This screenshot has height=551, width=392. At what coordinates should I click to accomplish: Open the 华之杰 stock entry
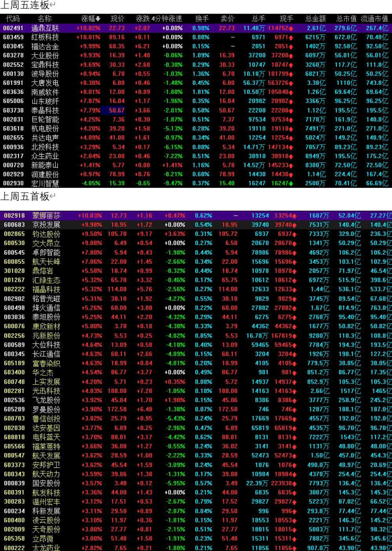coord(43,372)
